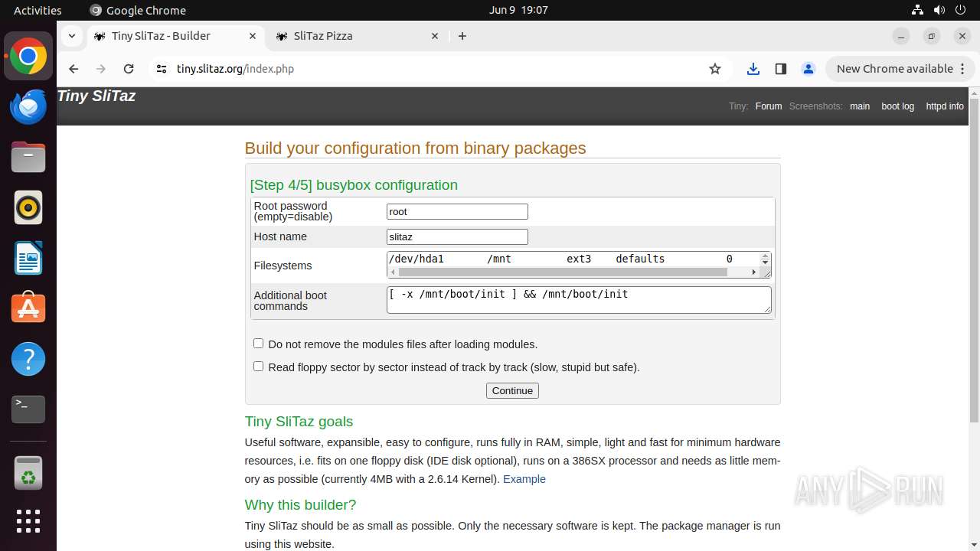Screen dimensions: 980x551
Task: Open Chrome menu next to New Chrome available
Action: [x=964, y=69]
